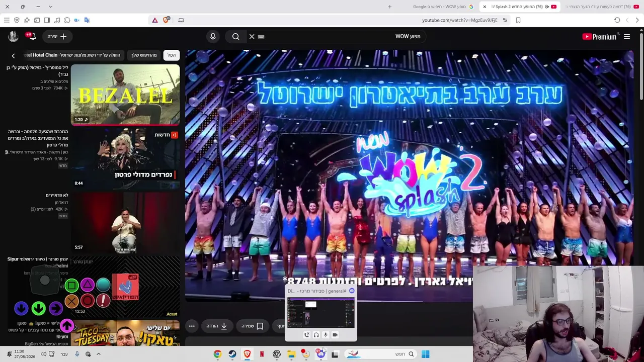Open the Taco Tuesday video thumbnail

[x=125, y=334]
